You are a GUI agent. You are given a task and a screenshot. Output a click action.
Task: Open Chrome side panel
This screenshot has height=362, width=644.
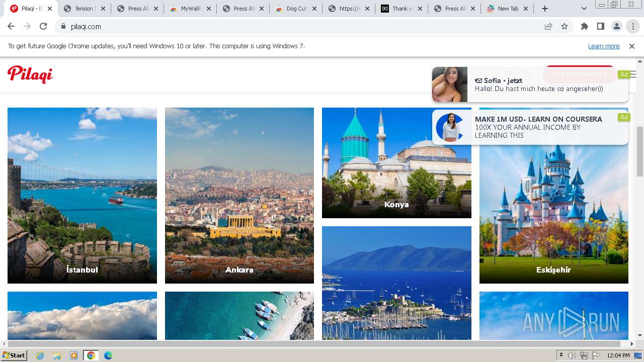[x=601, y=27]
